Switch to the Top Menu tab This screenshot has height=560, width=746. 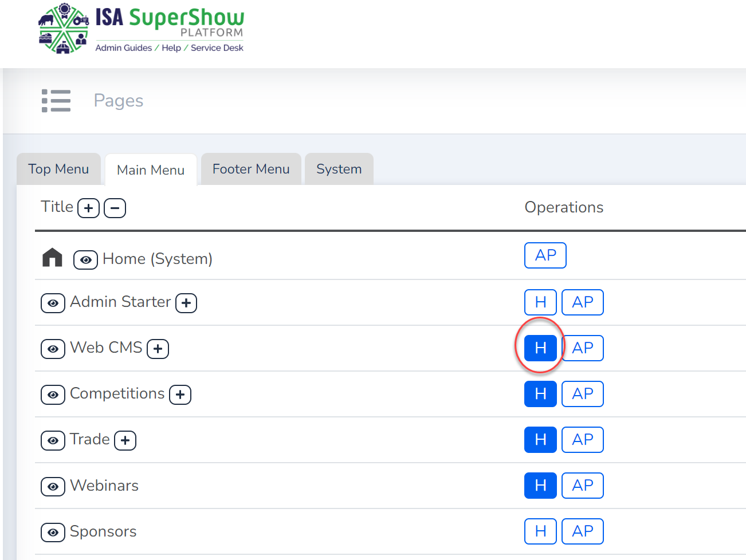pyautogui.click(x=58, y=169)
